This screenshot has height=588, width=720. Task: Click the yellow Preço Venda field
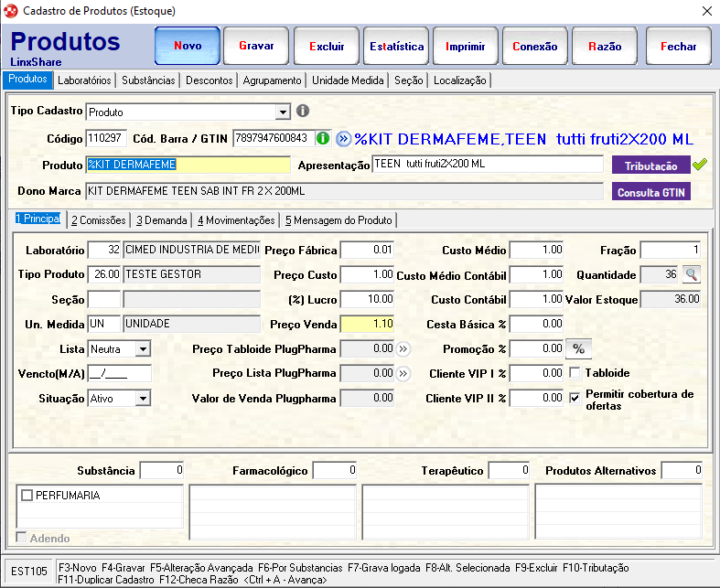(x=367, y=324)
